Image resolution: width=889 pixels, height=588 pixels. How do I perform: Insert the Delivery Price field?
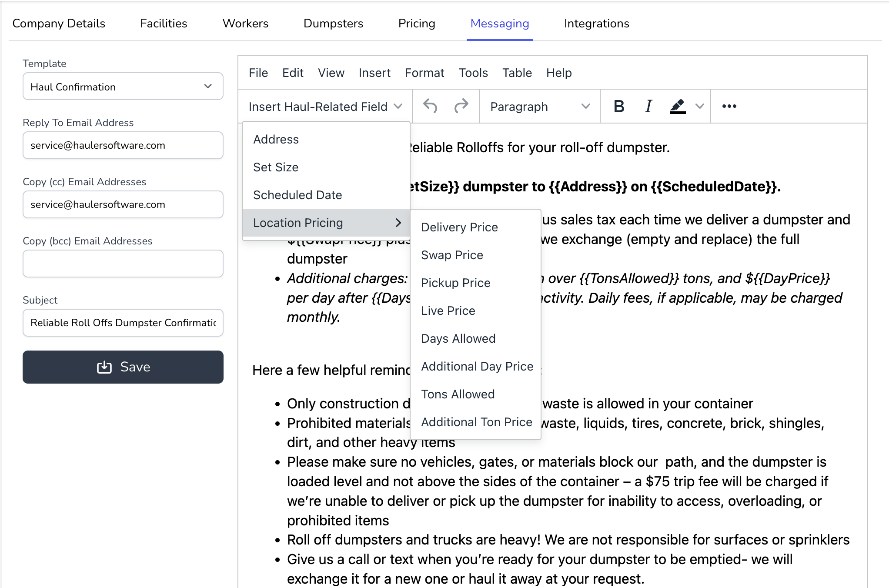[x=476, y=227]
